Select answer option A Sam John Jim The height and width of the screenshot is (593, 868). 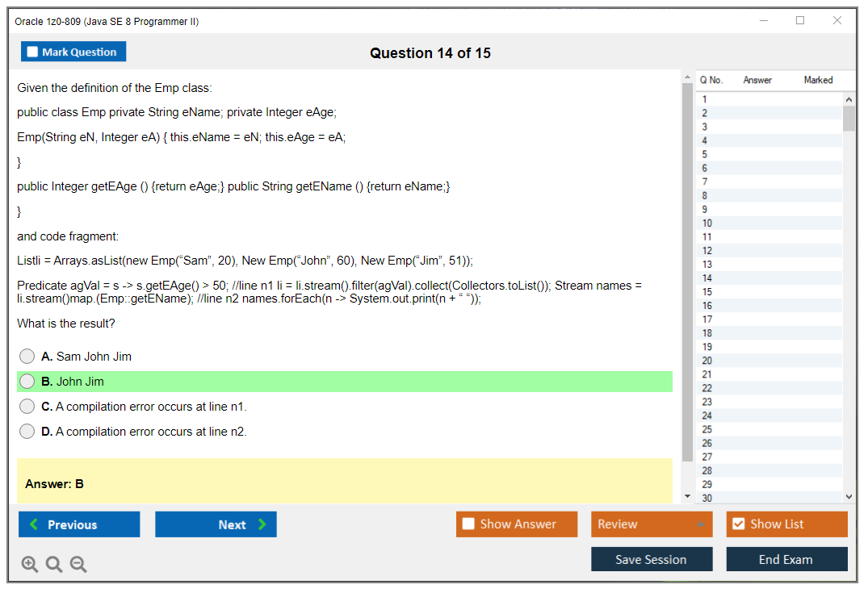[x=27, y=356]
